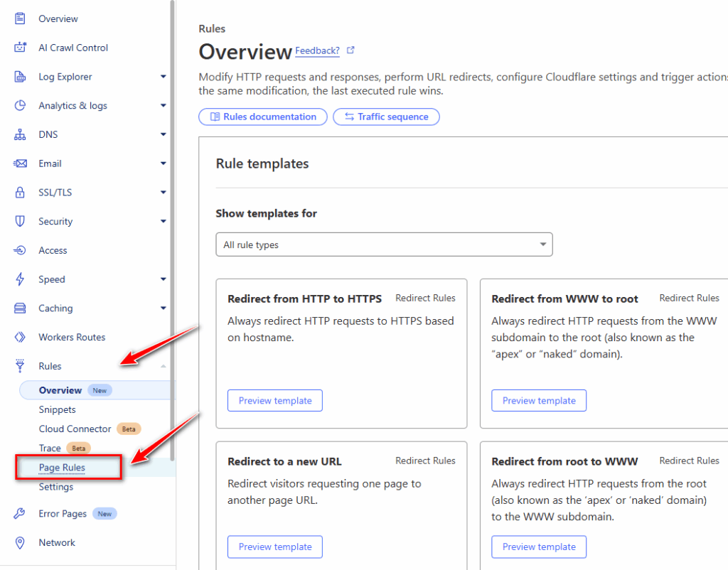
Task: Open the All rule types dropdown
Action: (x=384, y=244)
